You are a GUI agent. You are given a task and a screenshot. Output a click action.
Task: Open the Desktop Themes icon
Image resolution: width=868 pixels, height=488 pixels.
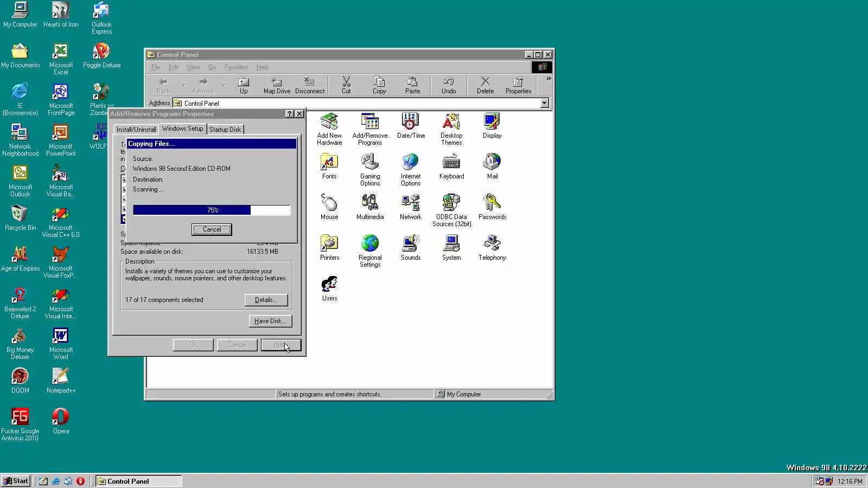pos(451,129)
